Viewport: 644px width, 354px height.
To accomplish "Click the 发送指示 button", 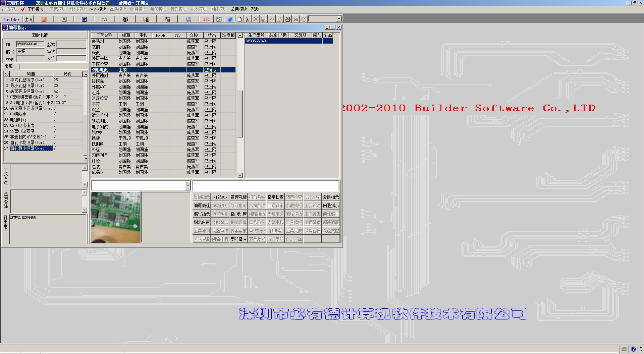I will coord(331,197).
